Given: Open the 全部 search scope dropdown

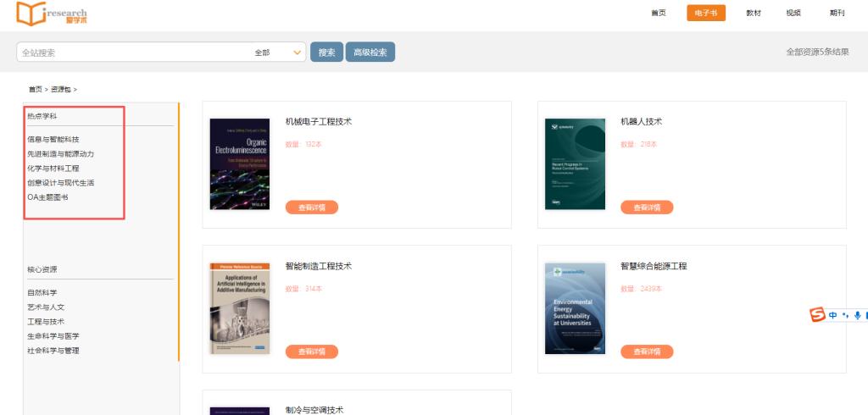Looking at the screenshot, I should click(x=278, y=53).
